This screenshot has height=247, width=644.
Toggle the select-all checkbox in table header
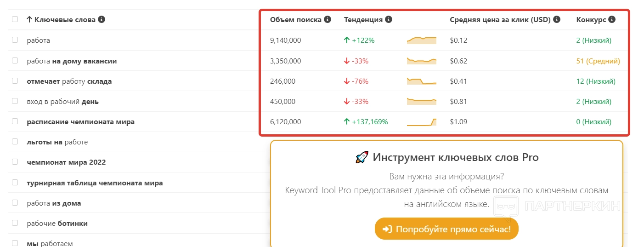coord(15,19)
